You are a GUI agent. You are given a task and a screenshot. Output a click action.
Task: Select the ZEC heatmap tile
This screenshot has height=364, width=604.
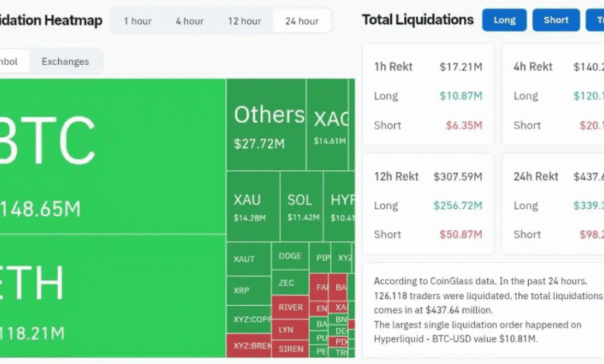290,283
